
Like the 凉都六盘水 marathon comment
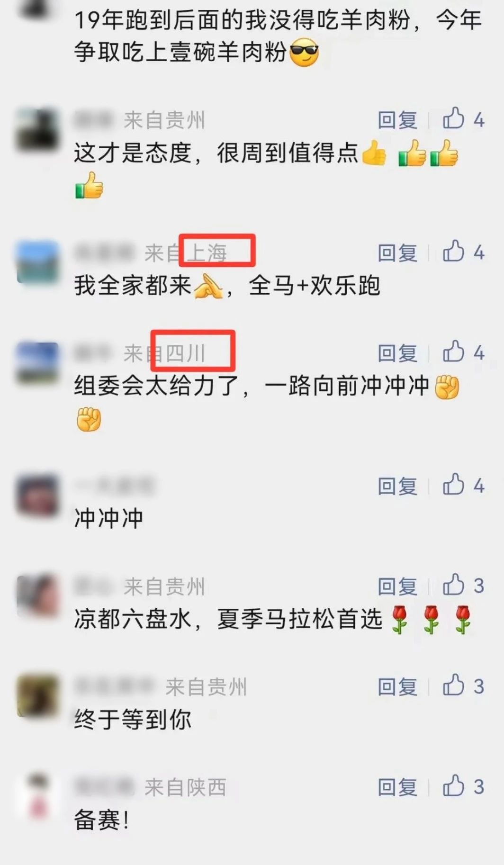coord(453,586)
